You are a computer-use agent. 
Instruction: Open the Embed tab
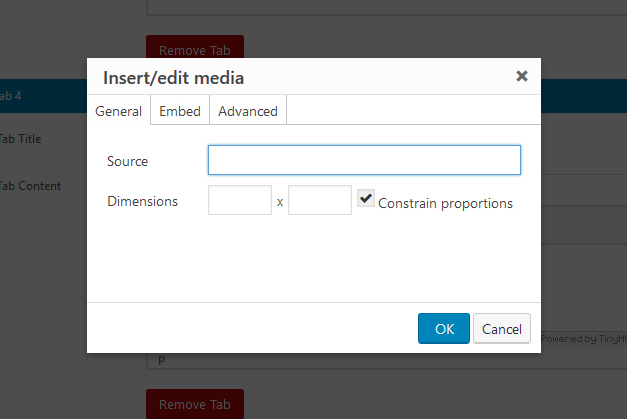pyautogui.click(x=180, y=111)
